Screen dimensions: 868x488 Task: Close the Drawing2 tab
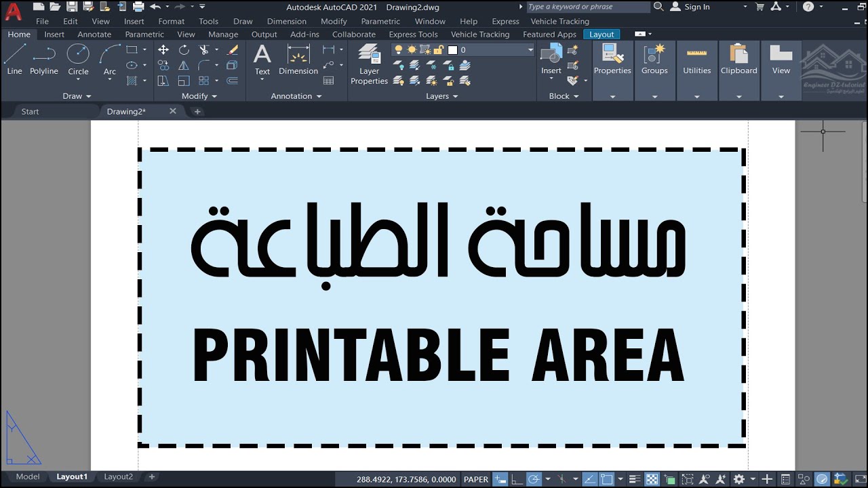click(x=173, y=111)
